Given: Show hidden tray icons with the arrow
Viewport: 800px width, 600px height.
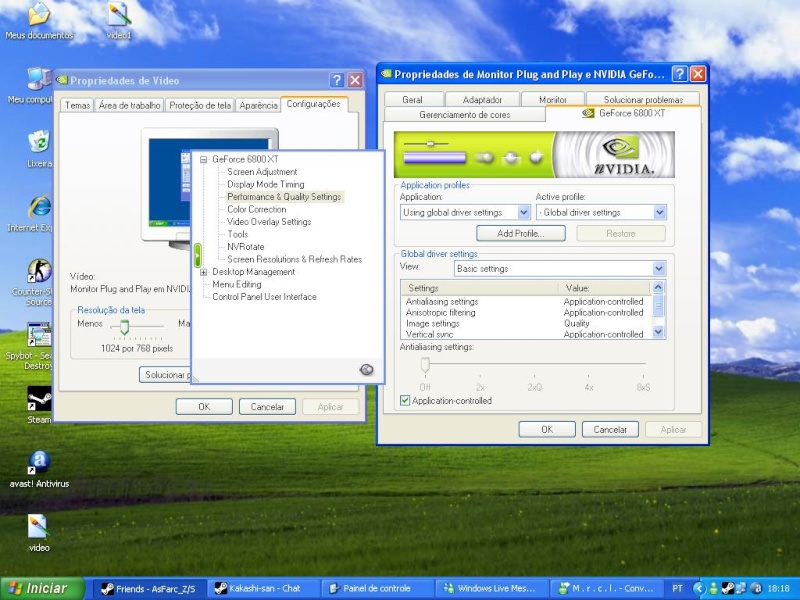Looking at the screenshot, I should tap(698, 588).
